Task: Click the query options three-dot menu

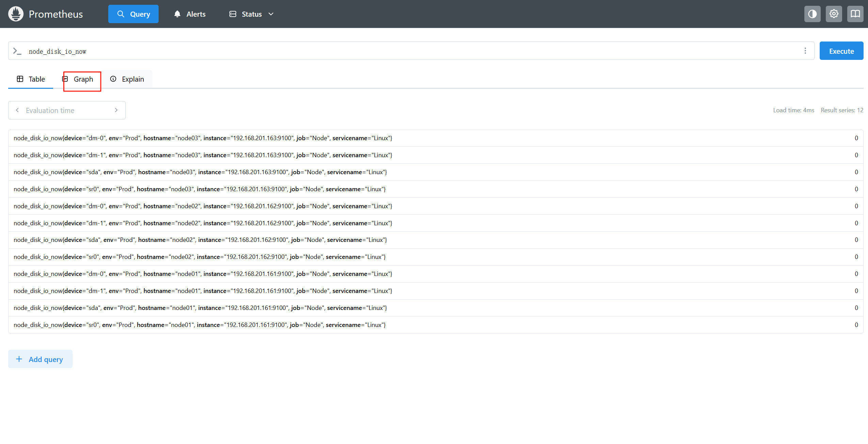Action: pos(805,51)
